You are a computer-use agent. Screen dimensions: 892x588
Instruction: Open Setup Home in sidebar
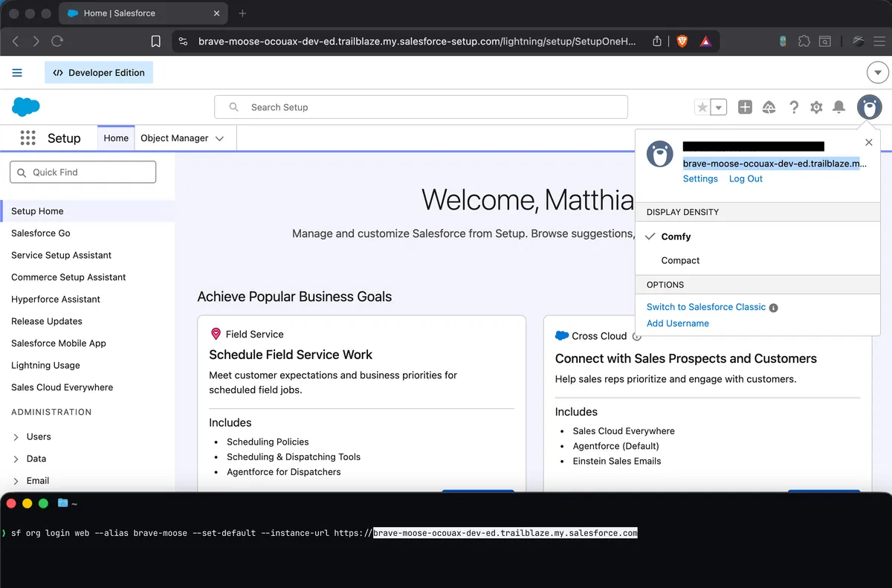[37, 211]
